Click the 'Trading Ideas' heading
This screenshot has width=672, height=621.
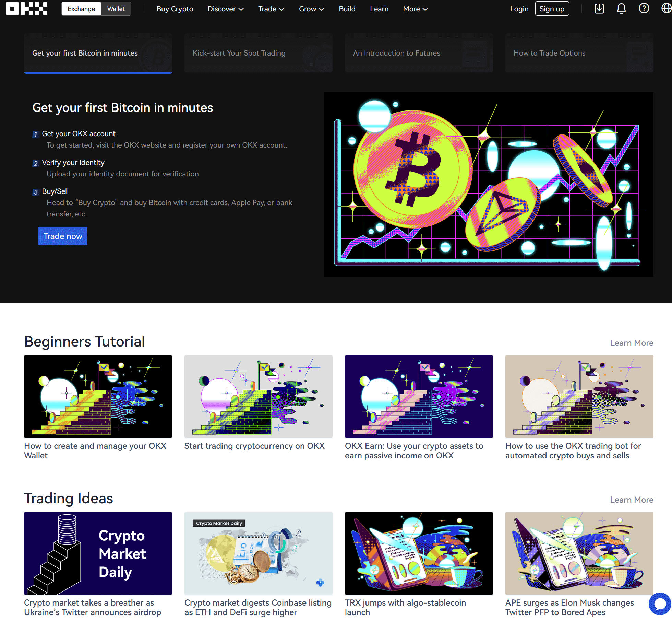[x=69, y=498]
